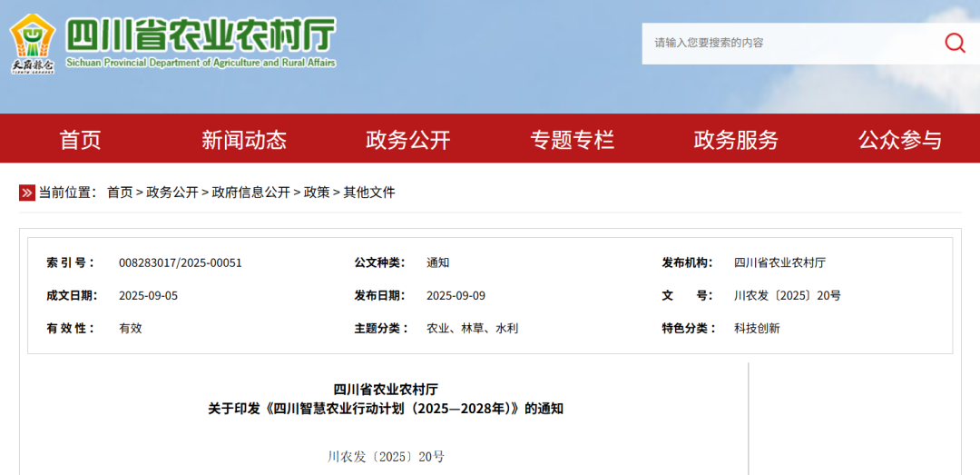Click the 特色分类 field label
The width and height of the screenshot is (980, 475).
(689, 329)
